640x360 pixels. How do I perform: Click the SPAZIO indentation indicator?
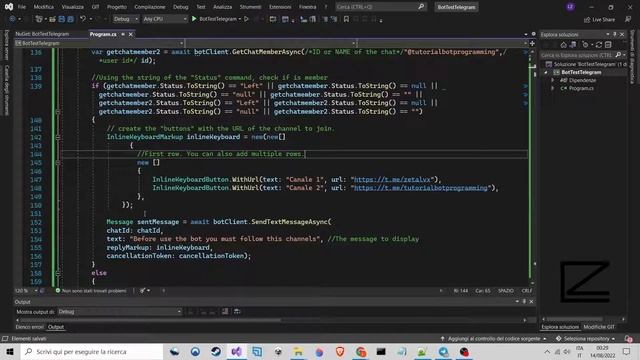[506, 291]
